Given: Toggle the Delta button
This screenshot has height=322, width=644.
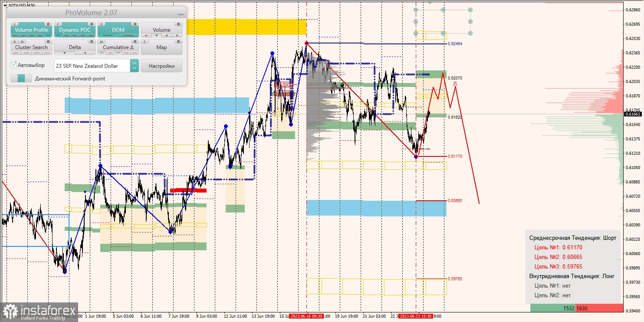Looking at the screenshot, I should click(x=75, y=47).
